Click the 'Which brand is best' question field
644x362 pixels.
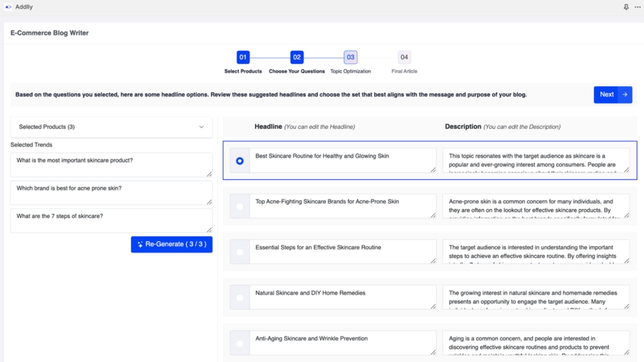111,192
